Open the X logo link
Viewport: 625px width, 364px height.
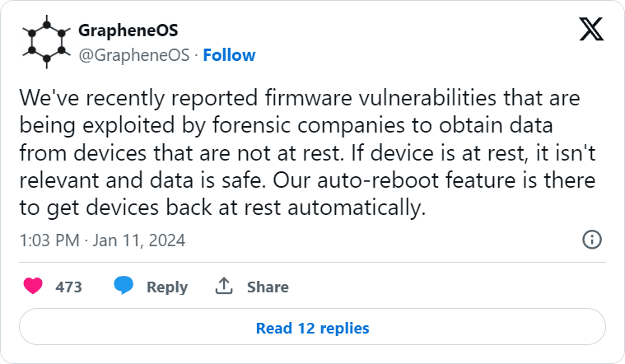(590, 30)
